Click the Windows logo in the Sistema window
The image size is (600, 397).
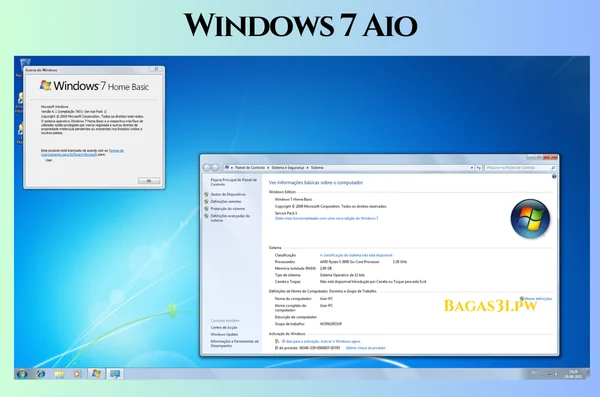click(530, 219)
